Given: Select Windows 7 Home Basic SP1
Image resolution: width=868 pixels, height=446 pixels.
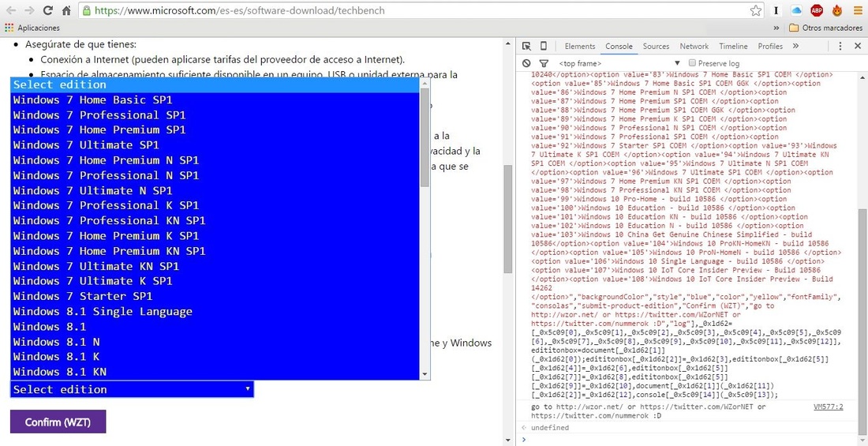Looking at the screenshot, I should click(x=215, y=100).
